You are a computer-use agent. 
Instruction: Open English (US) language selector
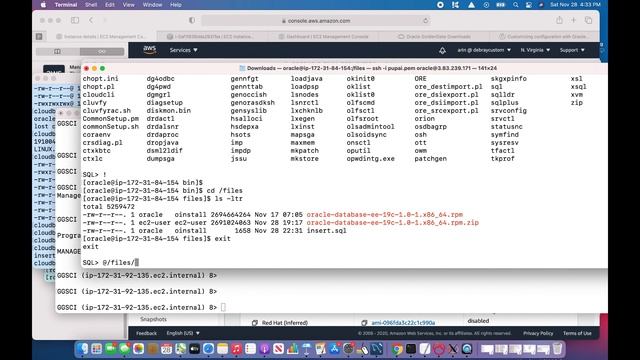[183, 333]
